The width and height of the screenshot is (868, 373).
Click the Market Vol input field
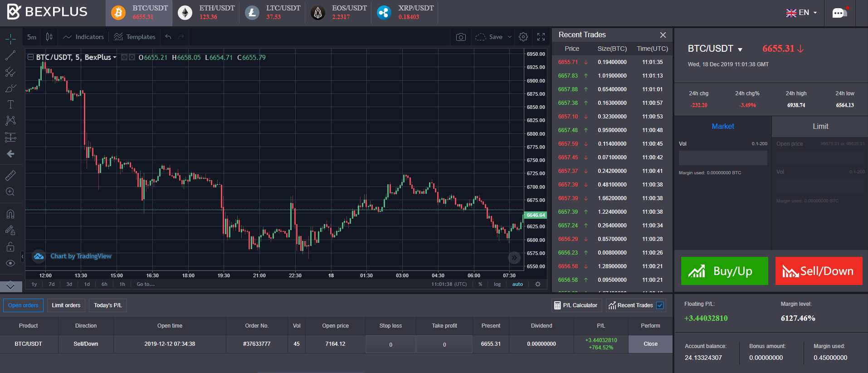point(723,158)
